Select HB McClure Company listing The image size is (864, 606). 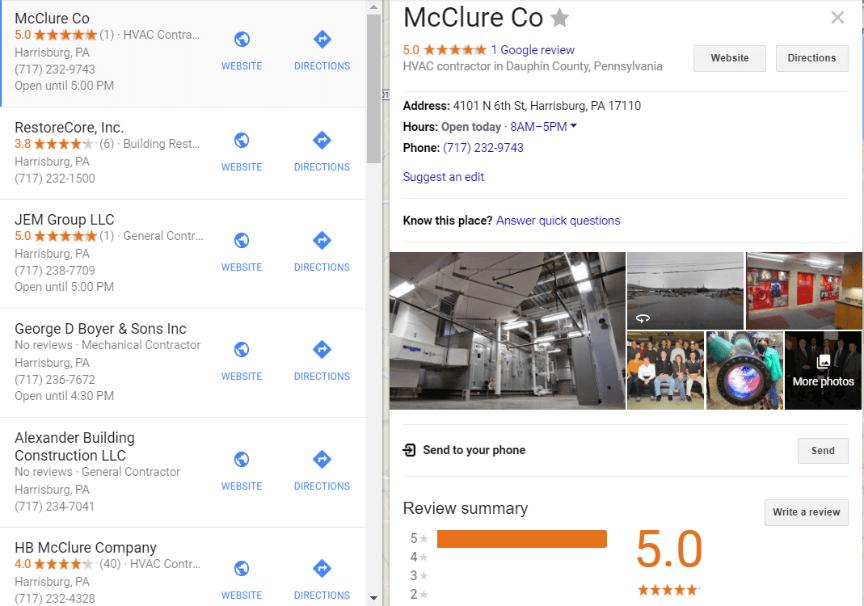(182, 567)
